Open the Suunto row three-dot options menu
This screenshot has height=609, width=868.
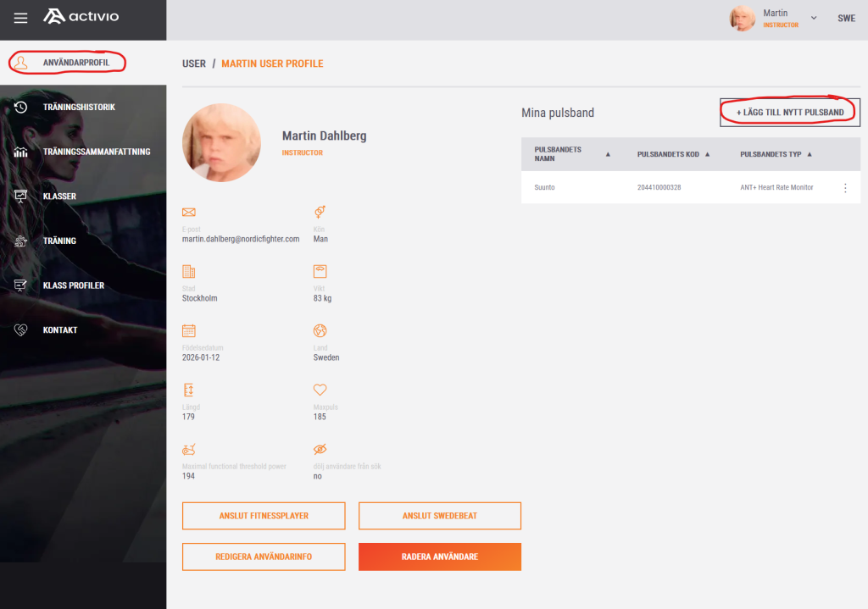pyautogui.click(x=844, y=188)
